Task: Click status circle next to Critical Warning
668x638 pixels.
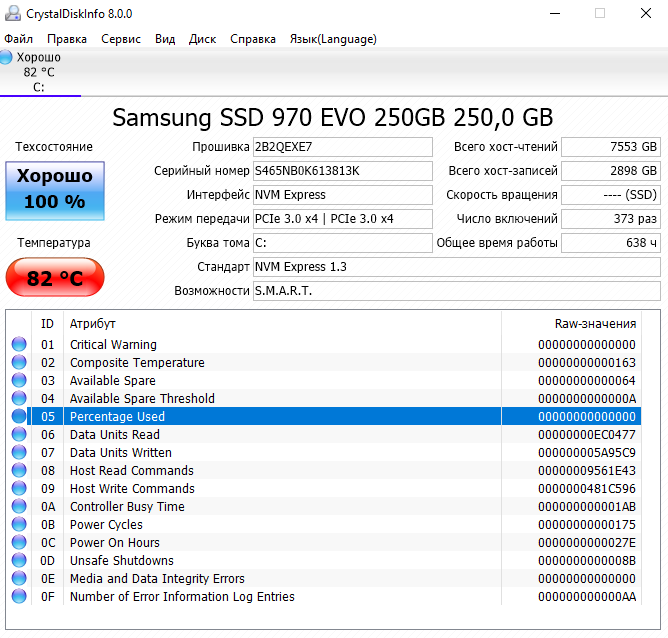Action: point(19,345)
